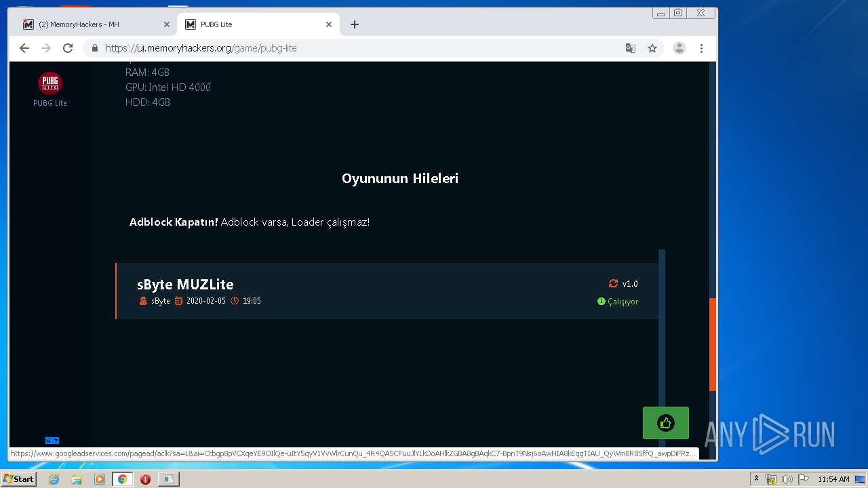Bookmark this page with the star icon

[x=652, y=48]
